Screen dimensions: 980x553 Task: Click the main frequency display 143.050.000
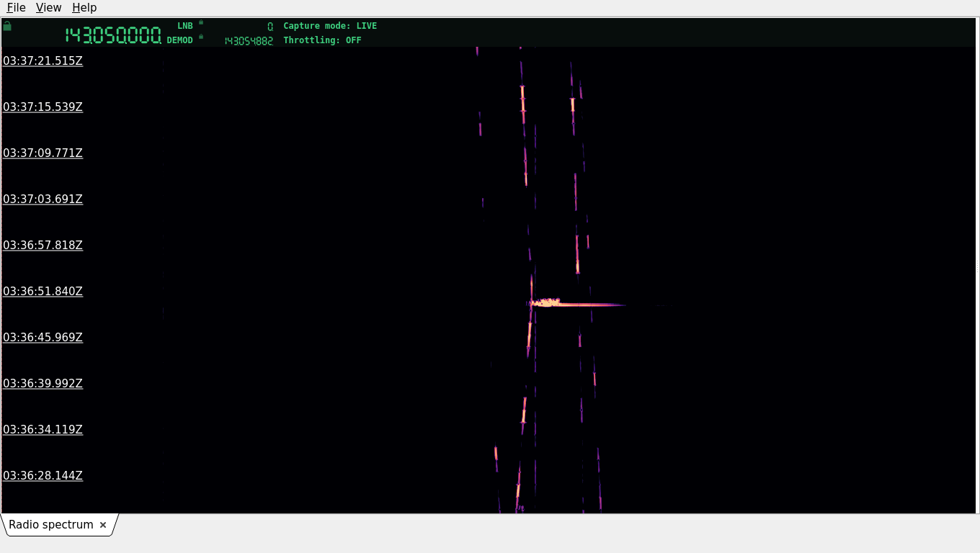(113, 35)
